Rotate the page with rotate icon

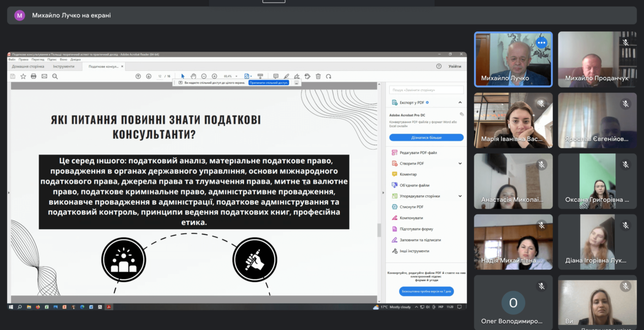click(x=329, y=76)
